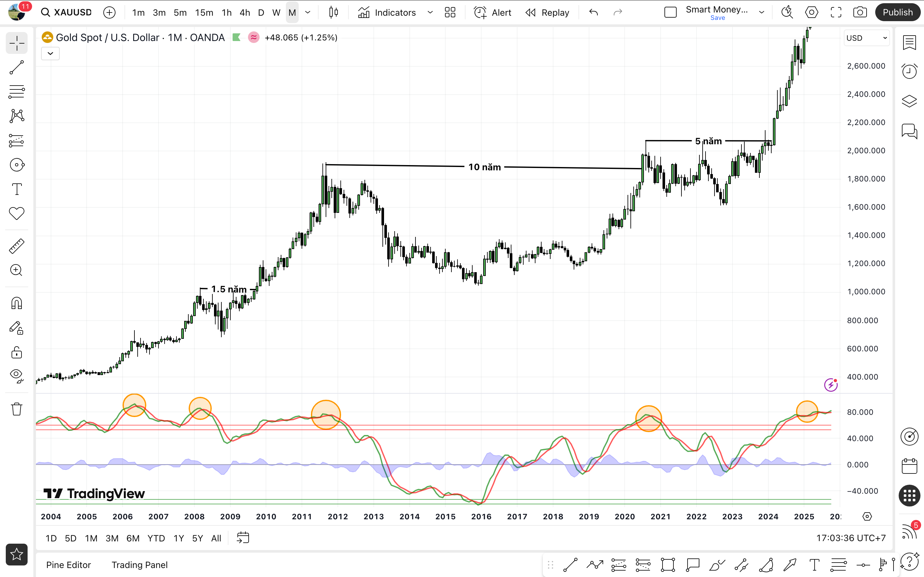Set chart range to 5Y
Viewport: 924px width, 577px height.
coord(197,538)
